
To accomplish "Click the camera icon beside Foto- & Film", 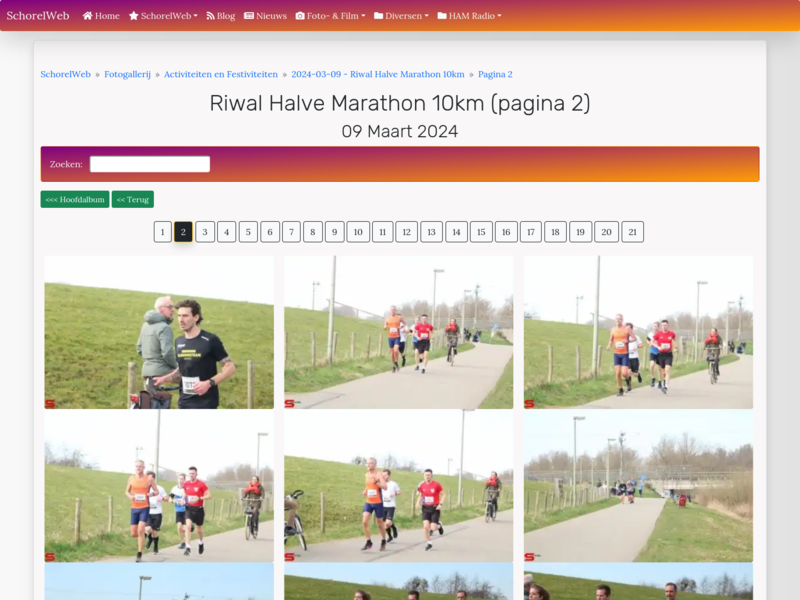I will coord(300,16).
